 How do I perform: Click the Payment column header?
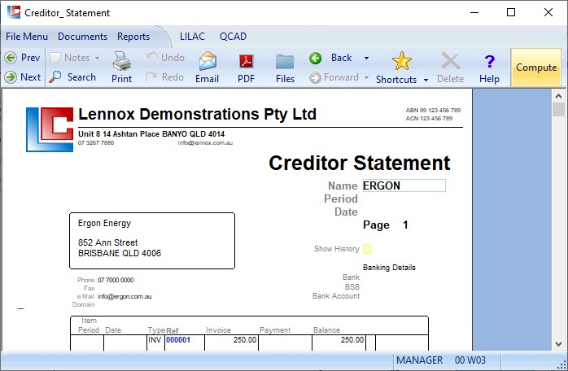pyautogui.click(x=275, y=330)
